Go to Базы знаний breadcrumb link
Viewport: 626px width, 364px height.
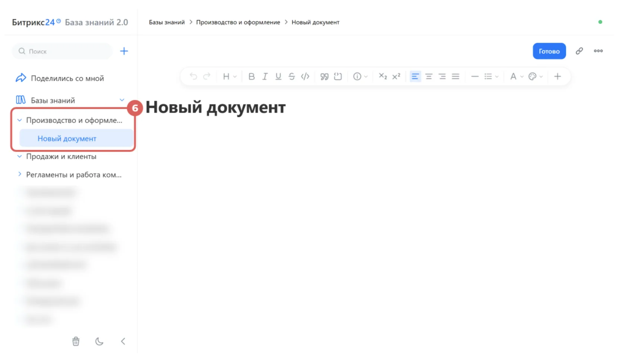click(x=167, y=22)
